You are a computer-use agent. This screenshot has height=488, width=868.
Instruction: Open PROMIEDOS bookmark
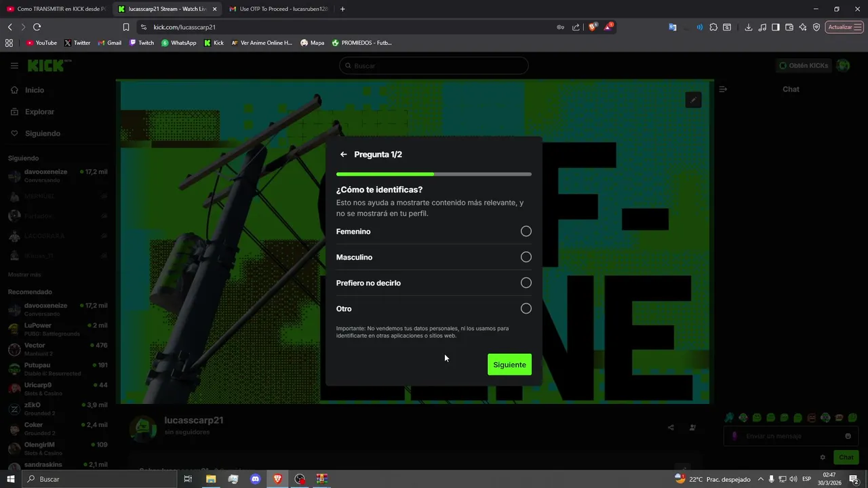click(361, 43)
